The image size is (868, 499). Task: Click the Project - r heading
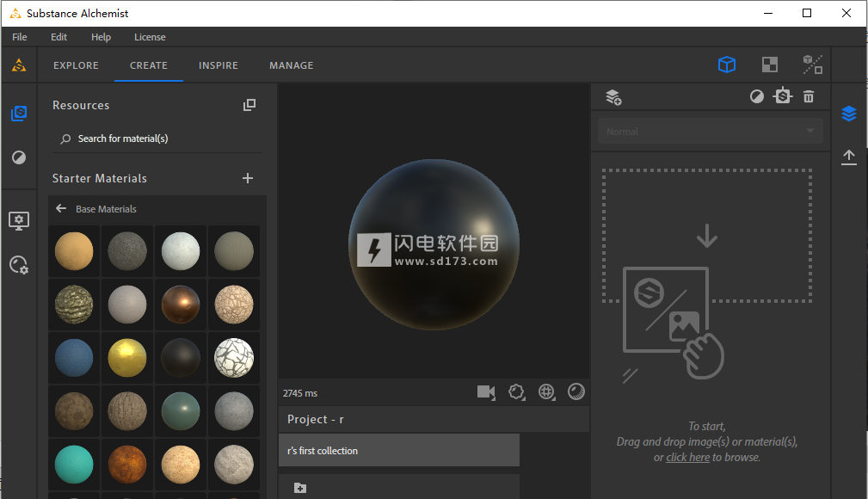click(316, 419)
